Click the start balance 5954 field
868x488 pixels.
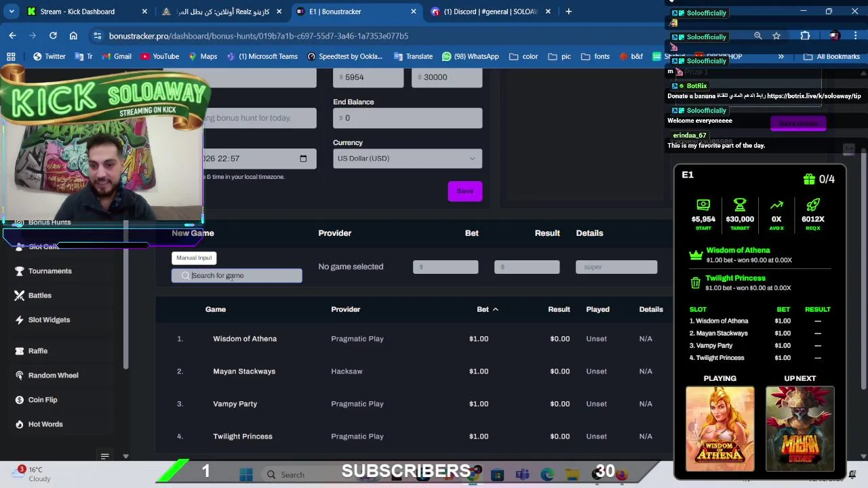(368, 77)
